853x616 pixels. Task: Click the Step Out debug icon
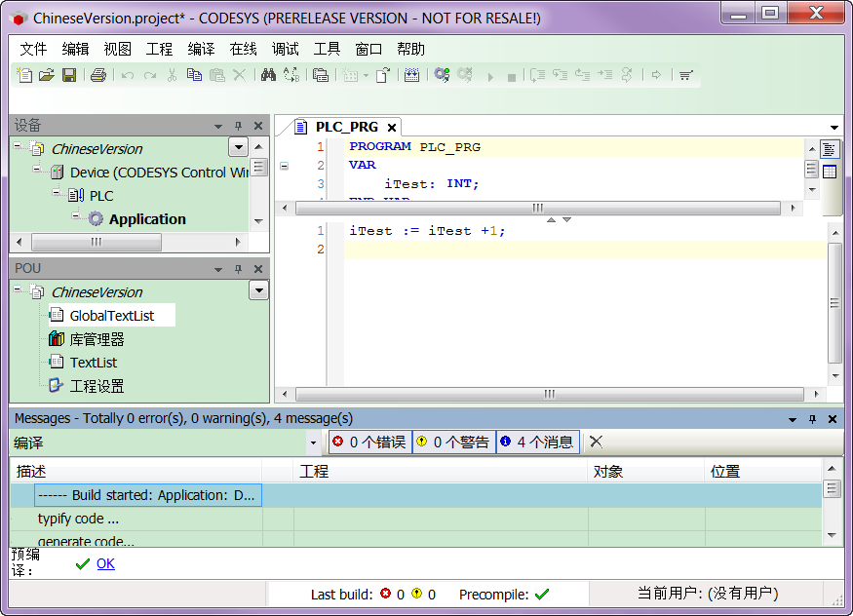click(x=582, y=75)
